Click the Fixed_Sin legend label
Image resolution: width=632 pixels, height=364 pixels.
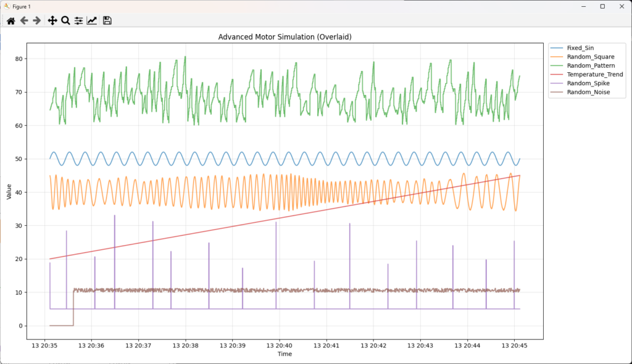[580, 48]
